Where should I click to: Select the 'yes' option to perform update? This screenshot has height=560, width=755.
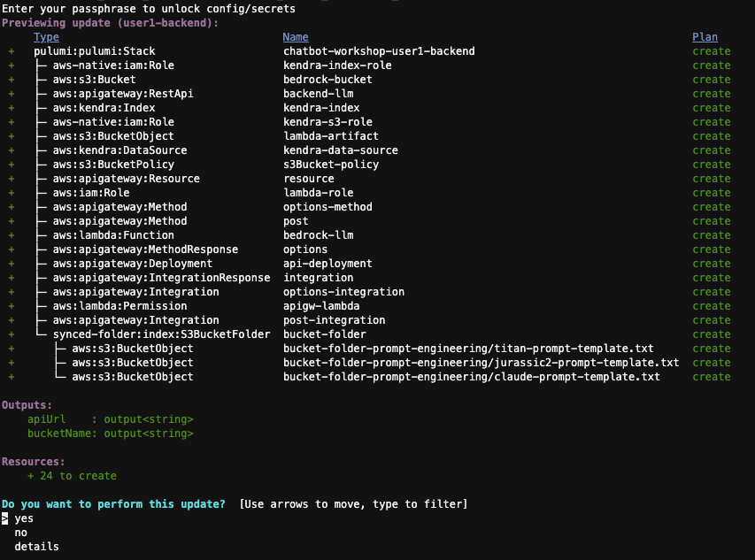(x=24, y=518)
